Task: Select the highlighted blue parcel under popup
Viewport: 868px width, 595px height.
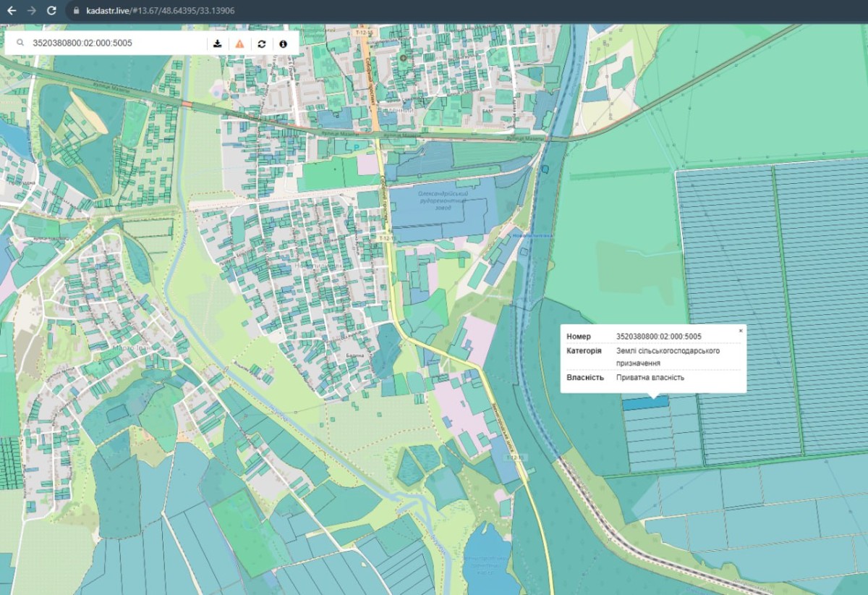Action: tap(645, 404)
